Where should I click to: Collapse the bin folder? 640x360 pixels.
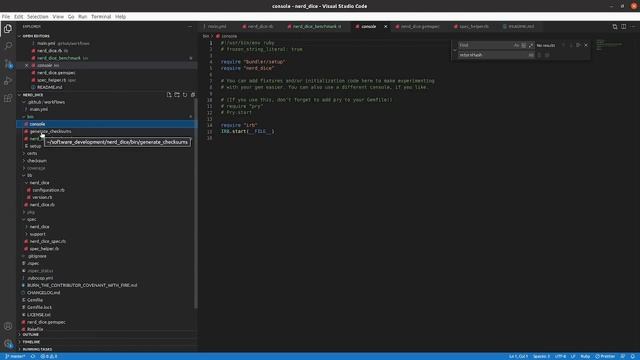pos(30,117)
